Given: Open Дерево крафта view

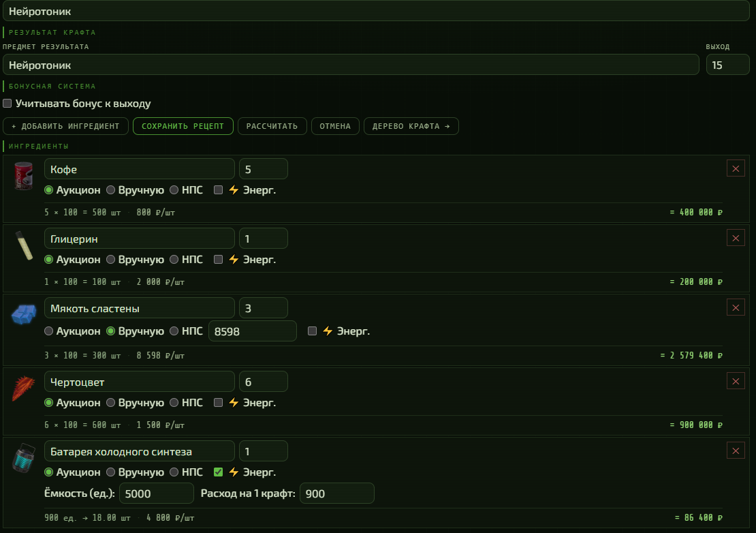Looking at the screenshot, I should (411, 126).
